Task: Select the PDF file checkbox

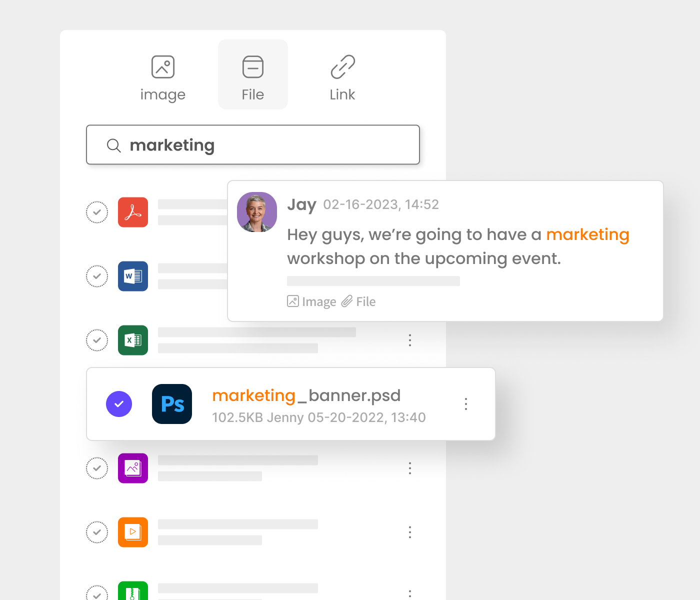Action: point(97,212)
